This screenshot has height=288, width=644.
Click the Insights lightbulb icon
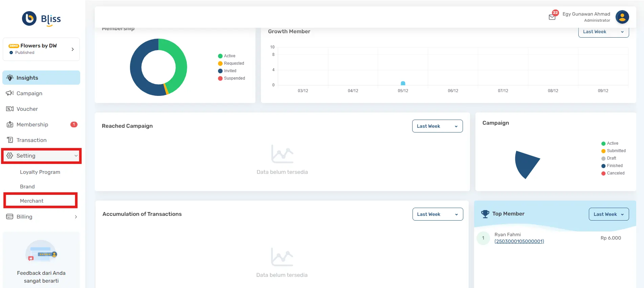click(x=10, y=78)
